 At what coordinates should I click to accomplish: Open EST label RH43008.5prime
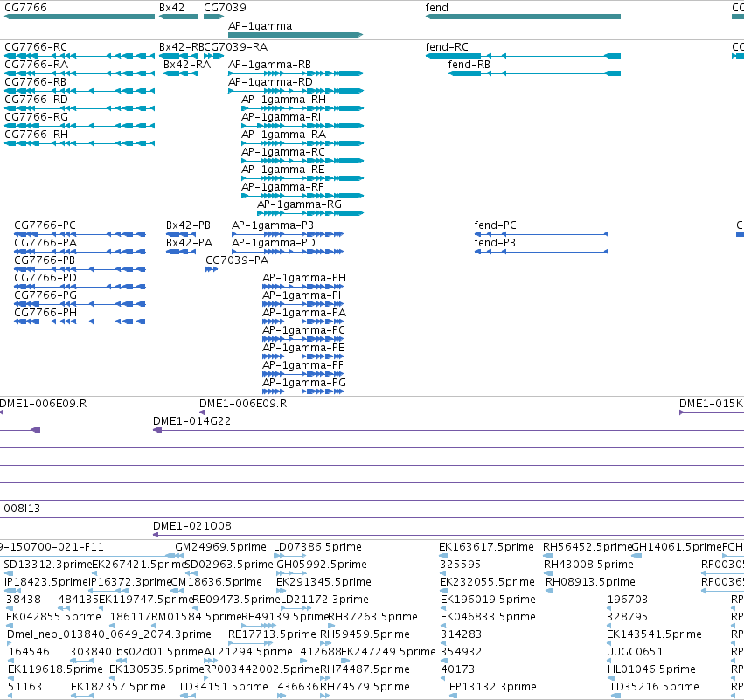pyautogui.click(x=589, y=565)
